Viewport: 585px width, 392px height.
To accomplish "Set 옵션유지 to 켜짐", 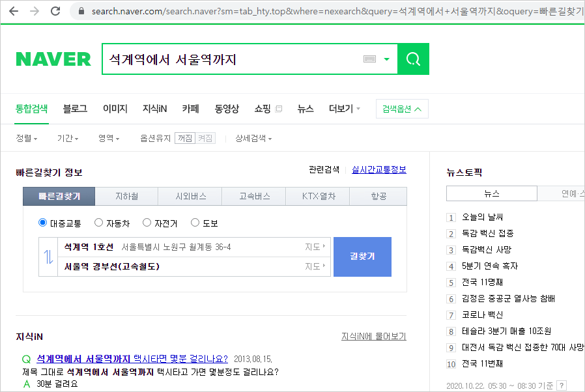I will click(x=205, y=139).
